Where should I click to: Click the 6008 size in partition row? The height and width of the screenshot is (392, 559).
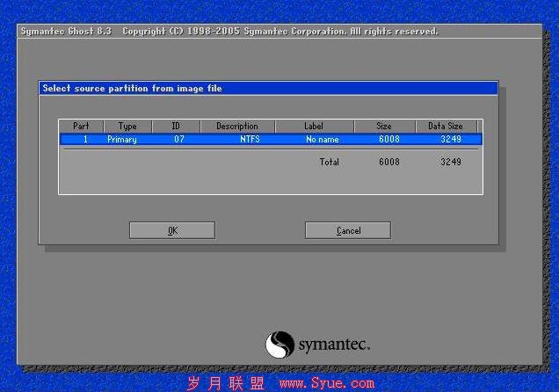(389, 139)
